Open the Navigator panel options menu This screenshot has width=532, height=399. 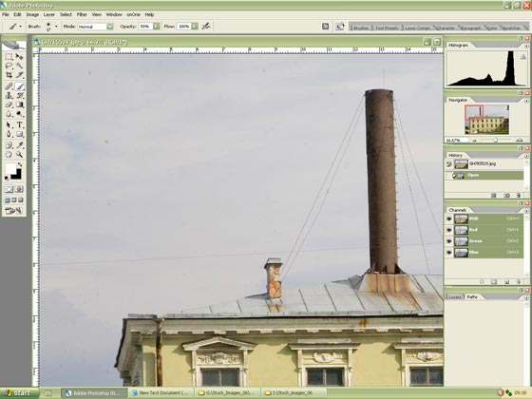526,101
